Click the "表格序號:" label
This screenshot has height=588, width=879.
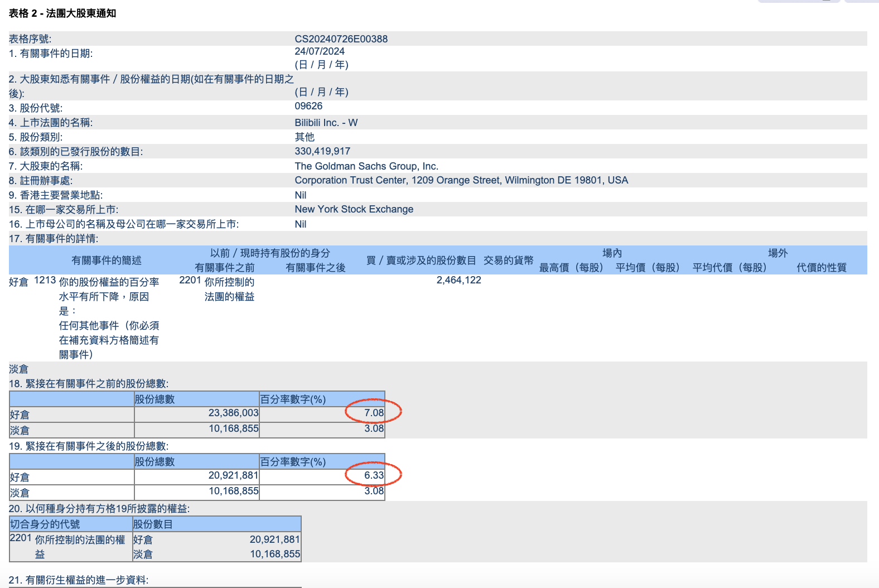pyautogui.click(x=30, y=39)
